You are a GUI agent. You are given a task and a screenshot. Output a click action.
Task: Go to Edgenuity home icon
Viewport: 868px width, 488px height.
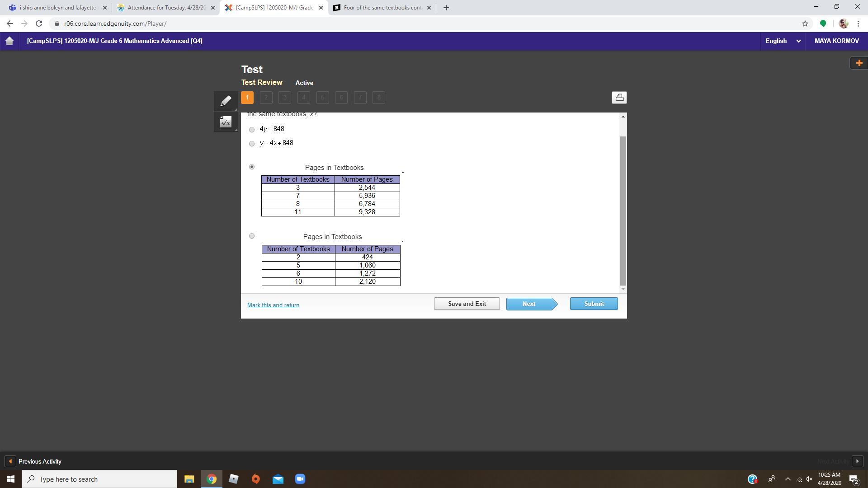pos(9,41)
